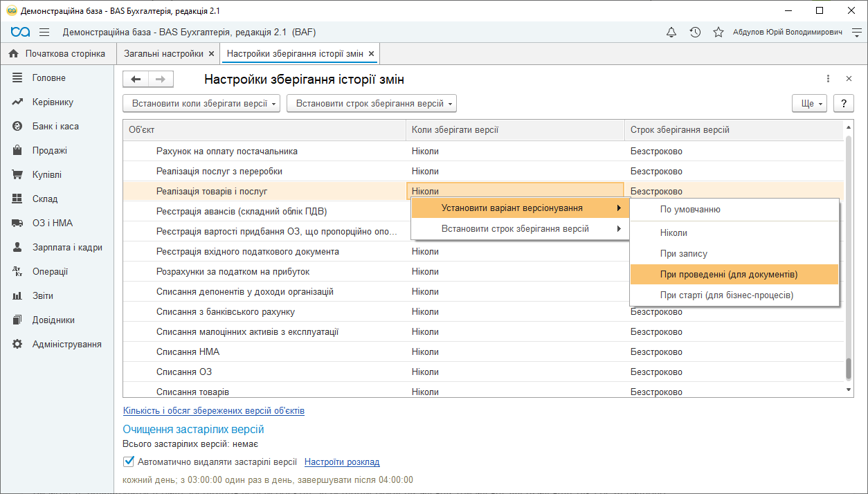This screenshot has width=868, height=494.
Task: Choose При записі versioning option
Action: (734, 254)
